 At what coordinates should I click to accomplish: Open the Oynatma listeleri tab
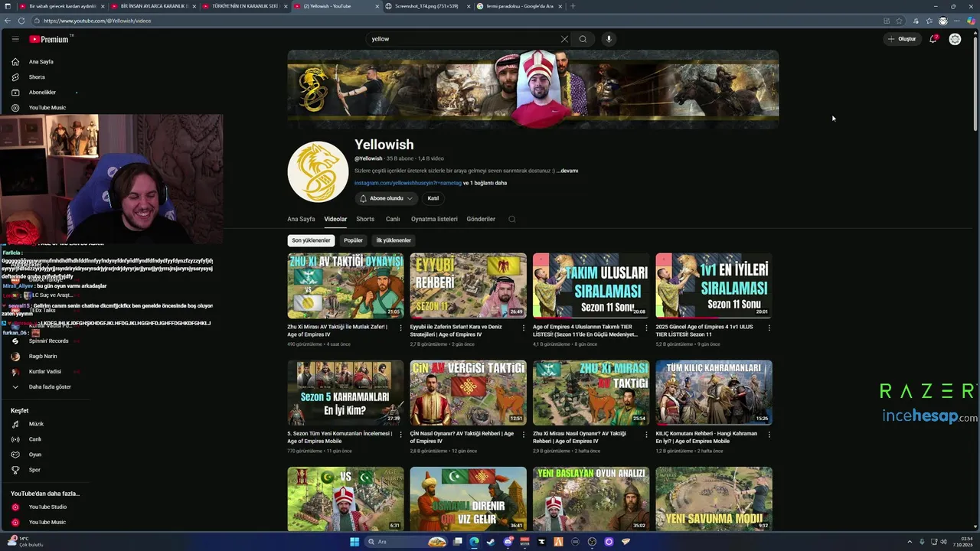[x=434, y=219]
